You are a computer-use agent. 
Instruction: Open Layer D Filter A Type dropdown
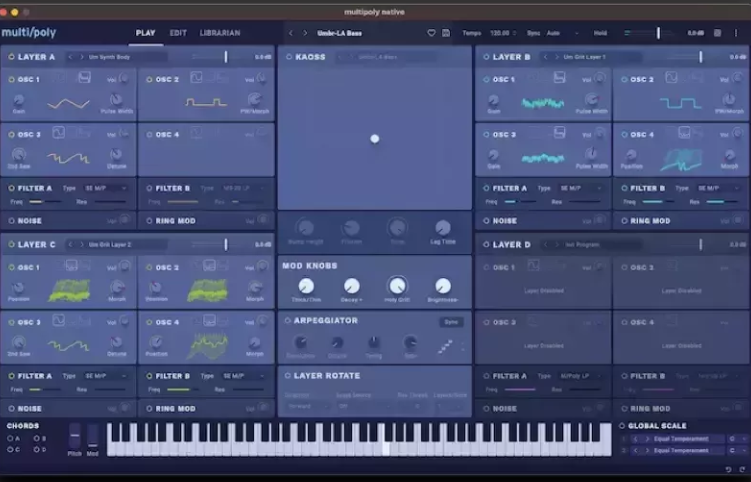point(580,376)
